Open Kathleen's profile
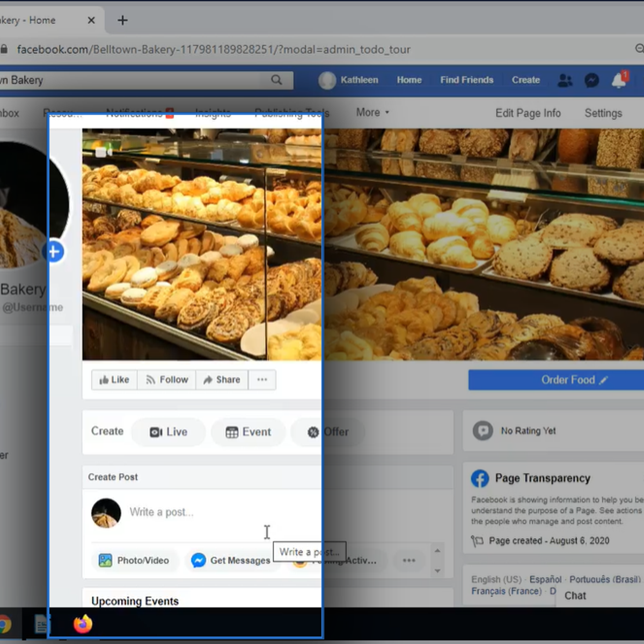Viewport: 644px width, 644px height. pos(349,80)
